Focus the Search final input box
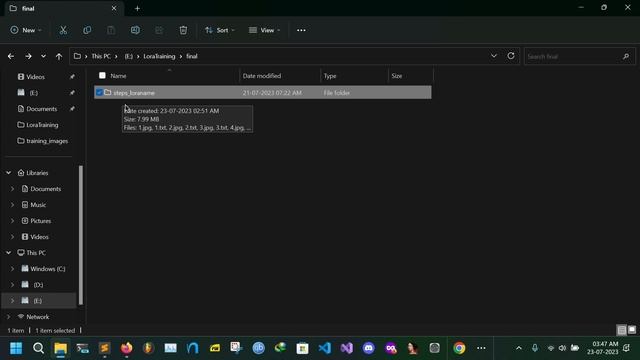This screenshot has height=360, width=640. coord(580,56)
